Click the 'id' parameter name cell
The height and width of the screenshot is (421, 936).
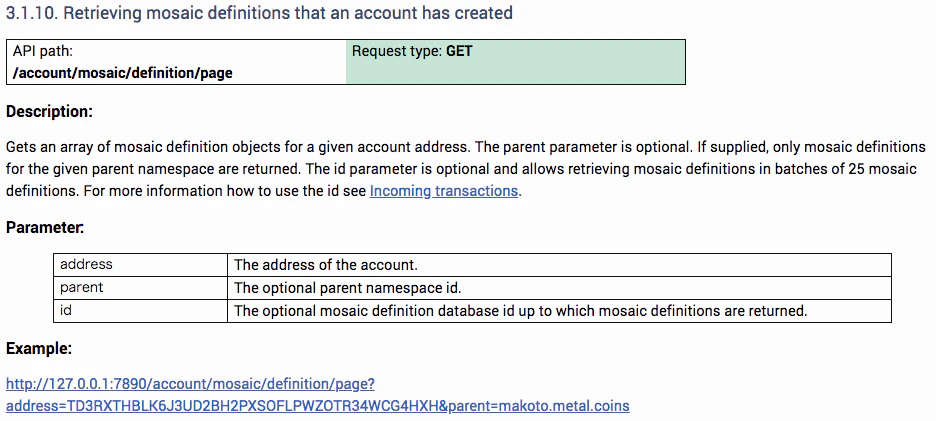point(140,311)
